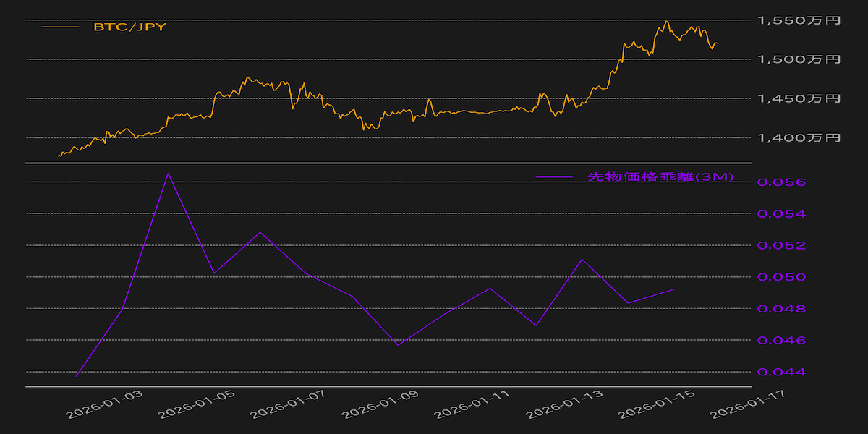Pick the 1,400万円 price axis label
868x434 pixels.
point(799,137)
